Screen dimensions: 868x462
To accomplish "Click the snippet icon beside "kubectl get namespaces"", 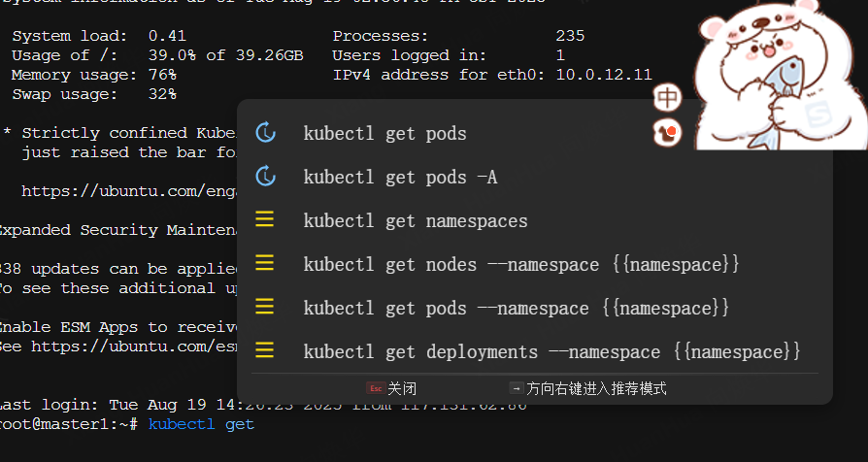I will (265, 220).
